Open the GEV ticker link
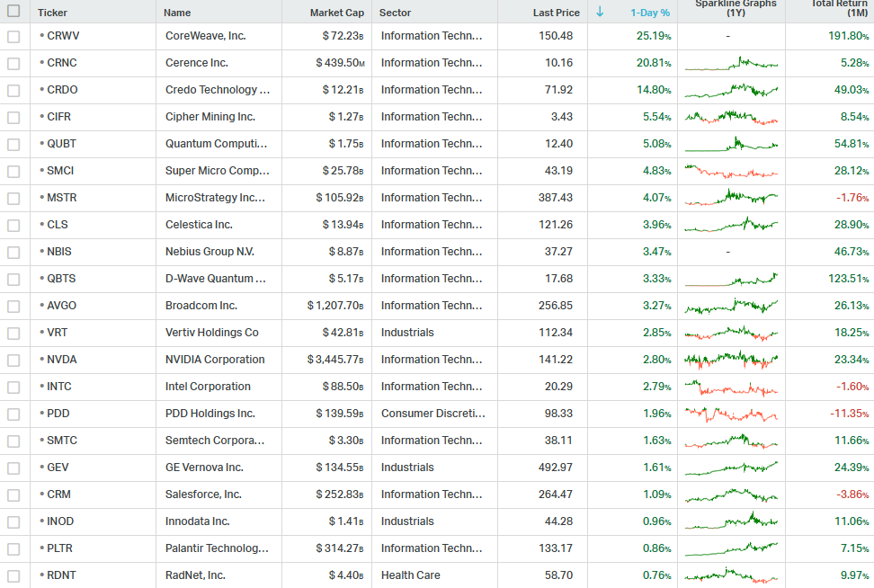 (58, 467)
